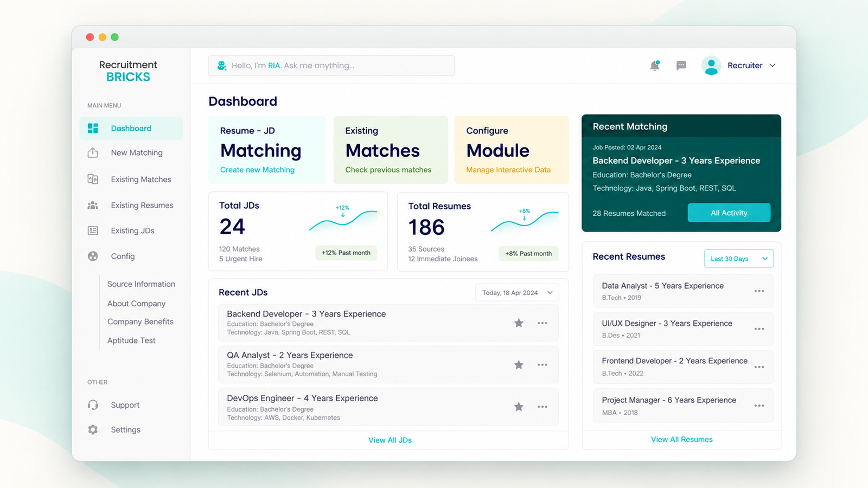Click the Check previous matches link
Viewport: 868px width, 488px height.
pos(388,170)
